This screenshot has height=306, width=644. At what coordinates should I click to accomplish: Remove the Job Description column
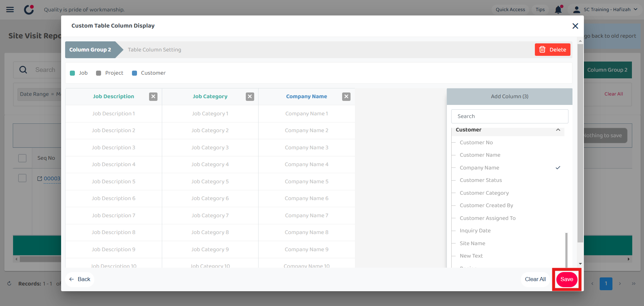coord(153,97)
